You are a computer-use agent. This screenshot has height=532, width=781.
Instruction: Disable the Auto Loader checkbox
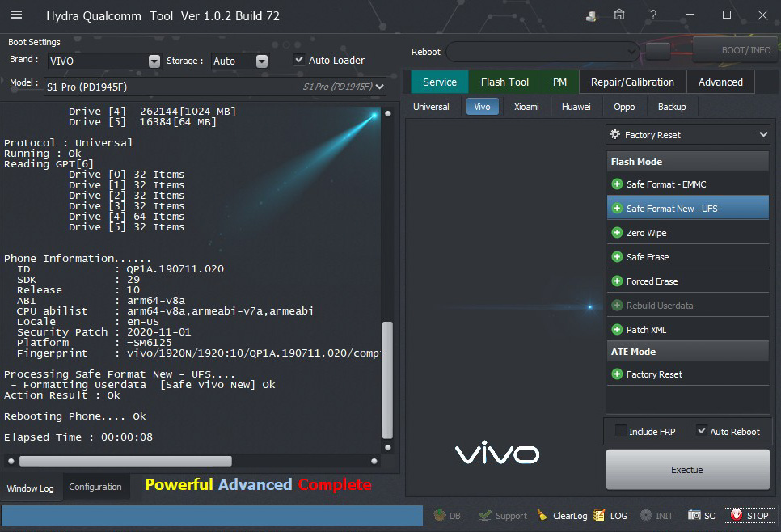(x=299, y=60)
